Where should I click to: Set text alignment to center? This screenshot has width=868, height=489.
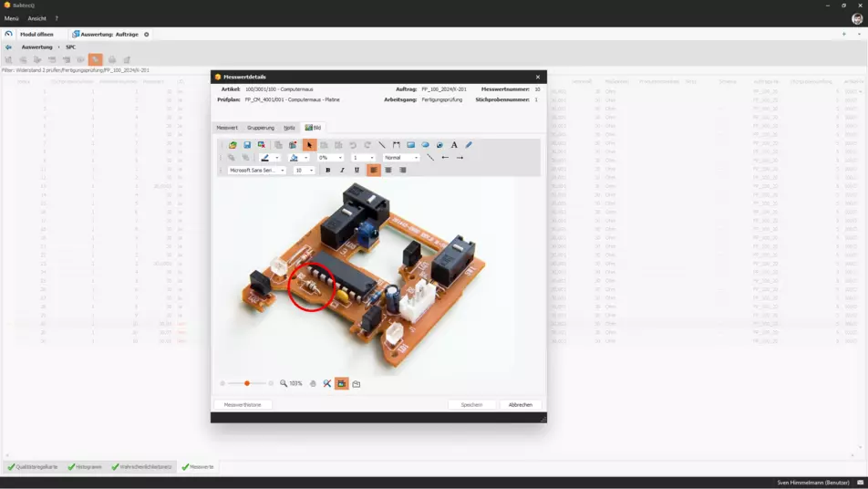(x=388, y=171)
